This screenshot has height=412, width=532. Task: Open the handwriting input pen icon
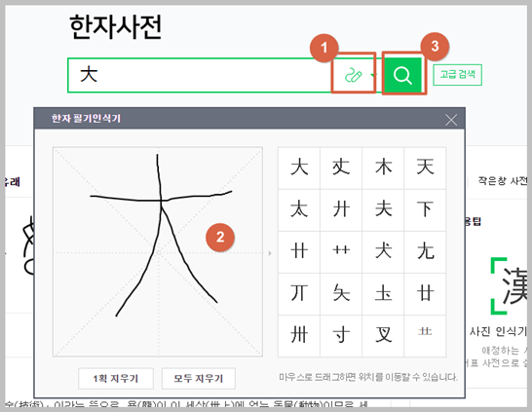[x=353, y=75]
